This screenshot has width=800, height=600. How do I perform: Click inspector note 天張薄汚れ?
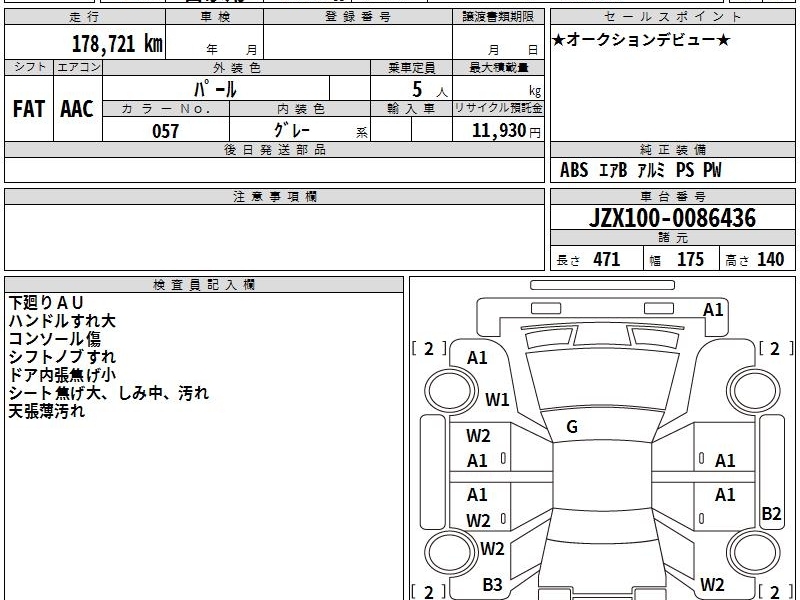click(46, 411)
